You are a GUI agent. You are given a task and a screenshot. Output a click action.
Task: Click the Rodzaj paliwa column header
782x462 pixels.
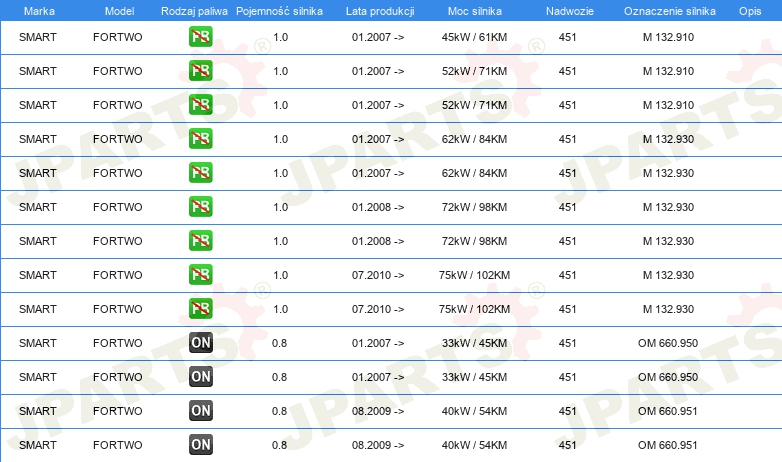tap(194, 11)
